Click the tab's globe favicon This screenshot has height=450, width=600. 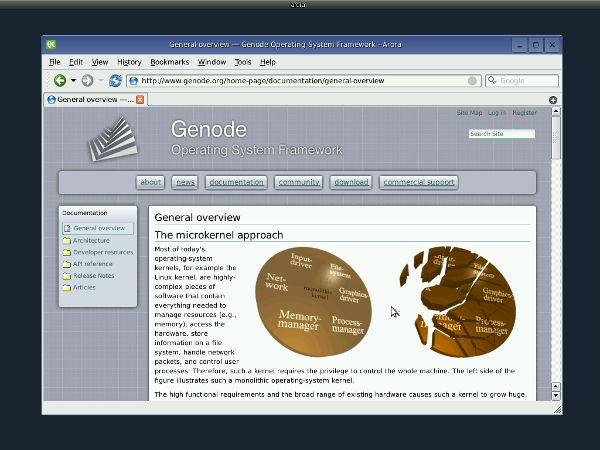[x=51, y=99]
